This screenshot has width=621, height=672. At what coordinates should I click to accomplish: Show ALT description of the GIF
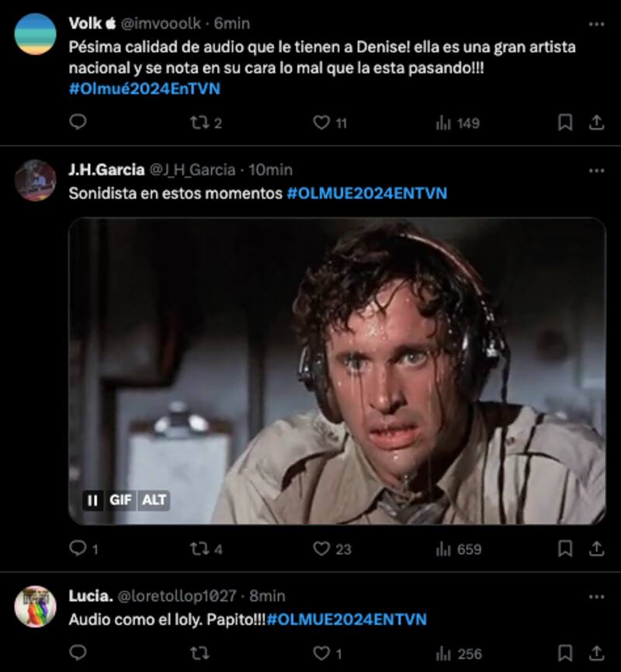[154, 501]
